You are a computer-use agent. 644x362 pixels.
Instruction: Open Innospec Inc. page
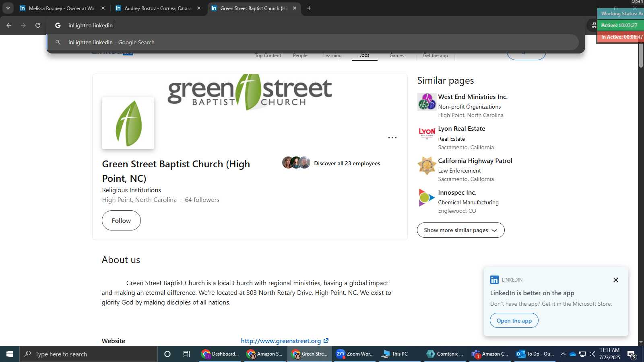[x=457, y=193]
